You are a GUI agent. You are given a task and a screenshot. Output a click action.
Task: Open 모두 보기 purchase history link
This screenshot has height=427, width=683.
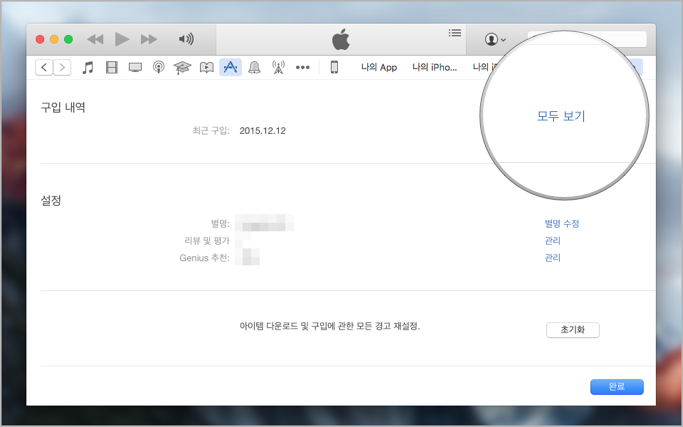tap(561, 116)
